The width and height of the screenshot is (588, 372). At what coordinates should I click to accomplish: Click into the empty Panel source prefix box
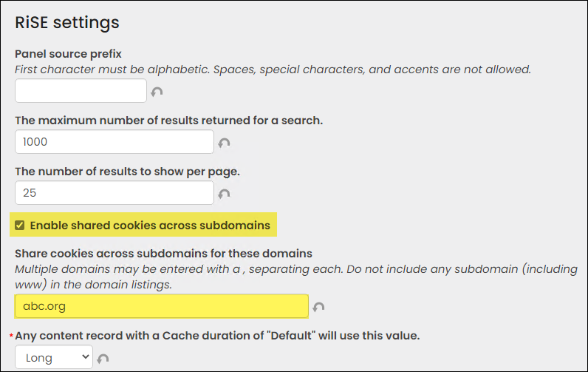pos(81,90)
